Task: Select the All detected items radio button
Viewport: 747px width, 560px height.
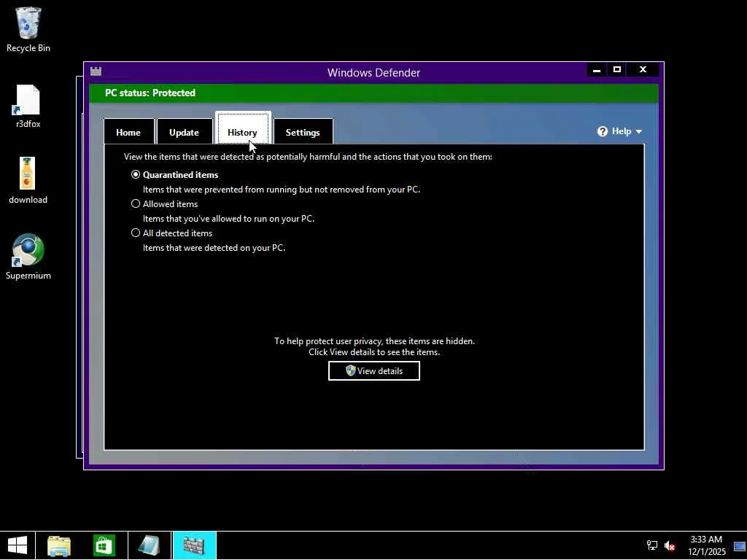Action: coord(136,233)
